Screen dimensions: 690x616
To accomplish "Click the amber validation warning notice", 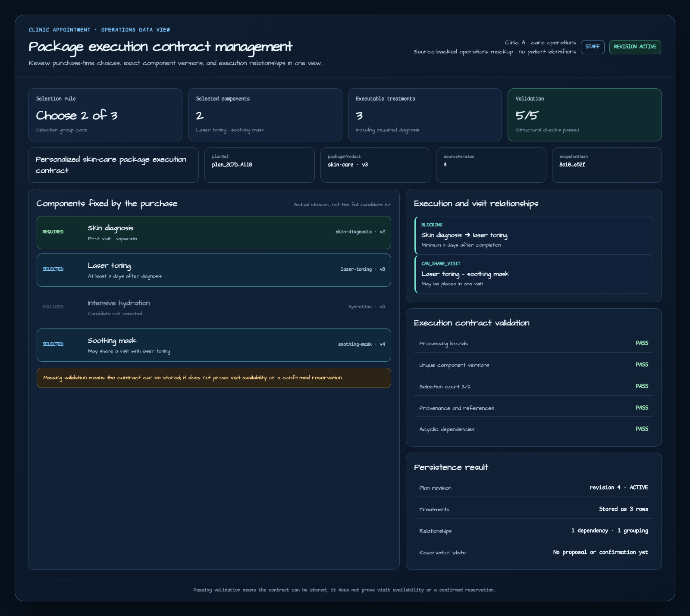I will coord(214,378).
